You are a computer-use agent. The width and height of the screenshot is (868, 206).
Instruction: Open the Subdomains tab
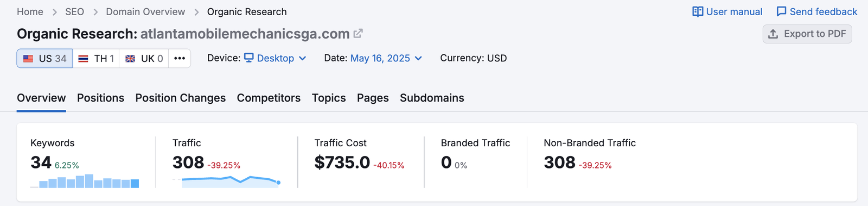pos(432,98)
